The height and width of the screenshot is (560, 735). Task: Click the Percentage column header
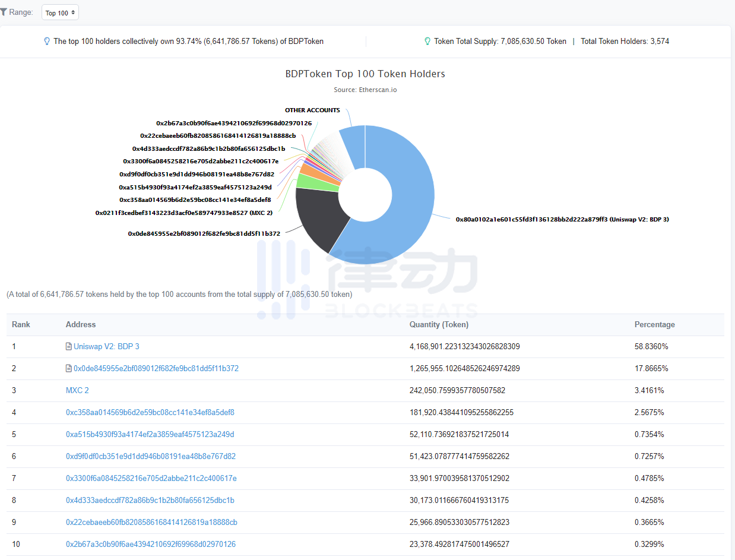pyautogui.click(x=654, y=325)
